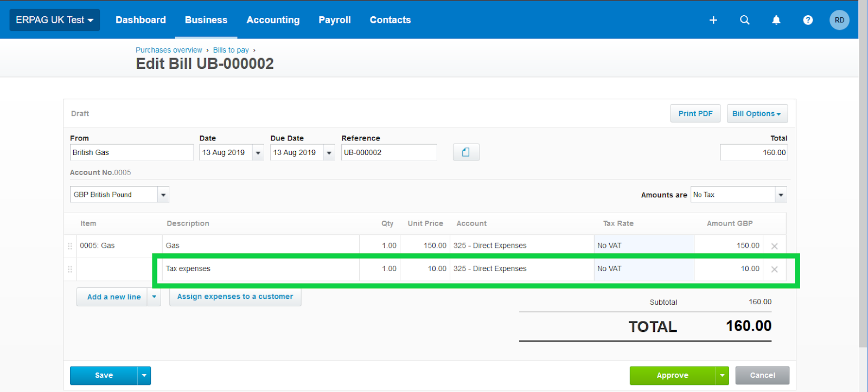This screenshot has height=392, width=868.
Task: Grab the drag handle of the Gas row
Action: pos(70,246)
